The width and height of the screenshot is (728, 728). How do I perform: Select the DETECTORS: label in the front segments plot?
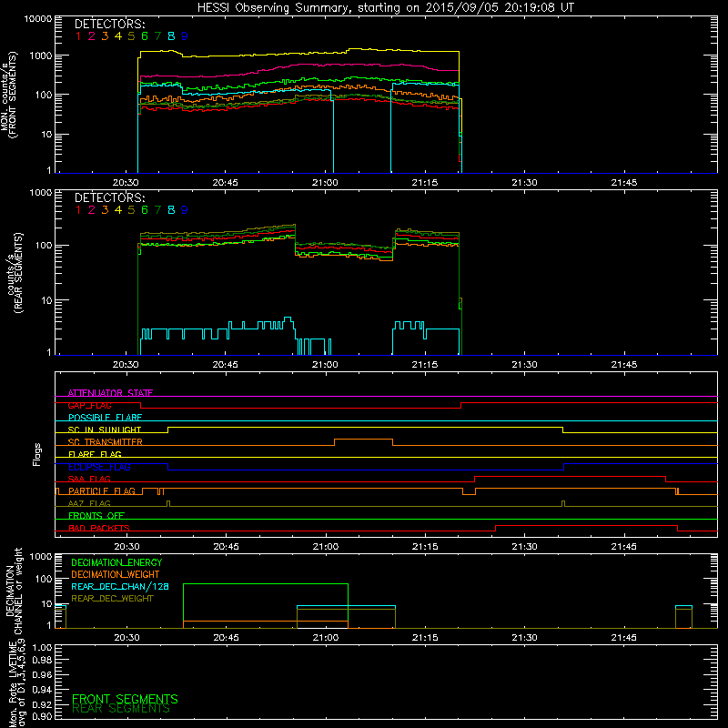109,25
